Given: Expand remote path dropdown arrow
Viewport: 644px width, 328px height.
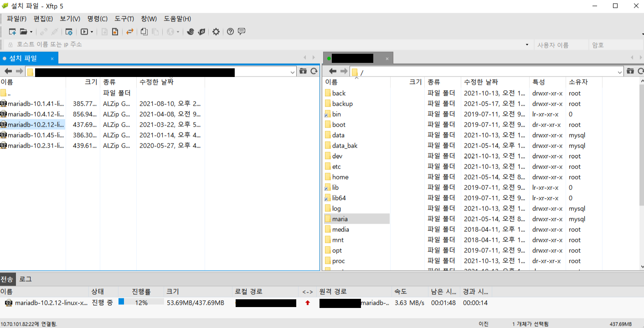Looking at the screenshot, I should tap(620, 72).
